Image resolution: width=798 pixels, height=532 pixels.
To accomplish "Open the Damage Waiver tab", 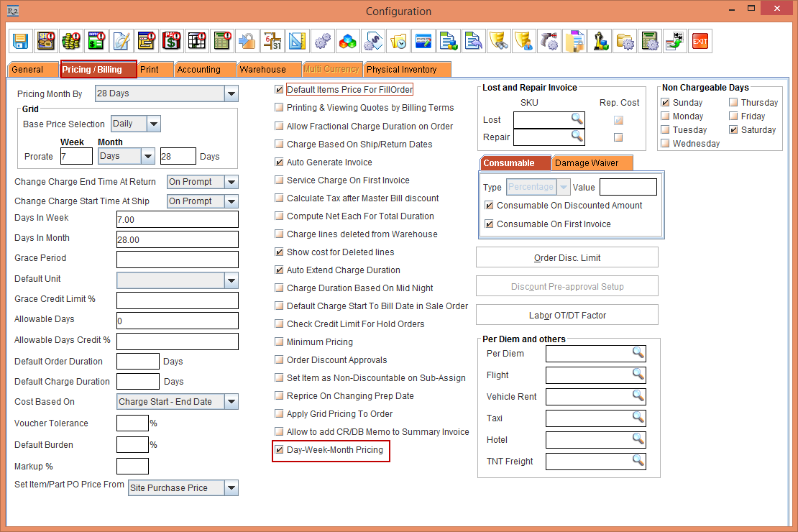I will pos(587,163).
